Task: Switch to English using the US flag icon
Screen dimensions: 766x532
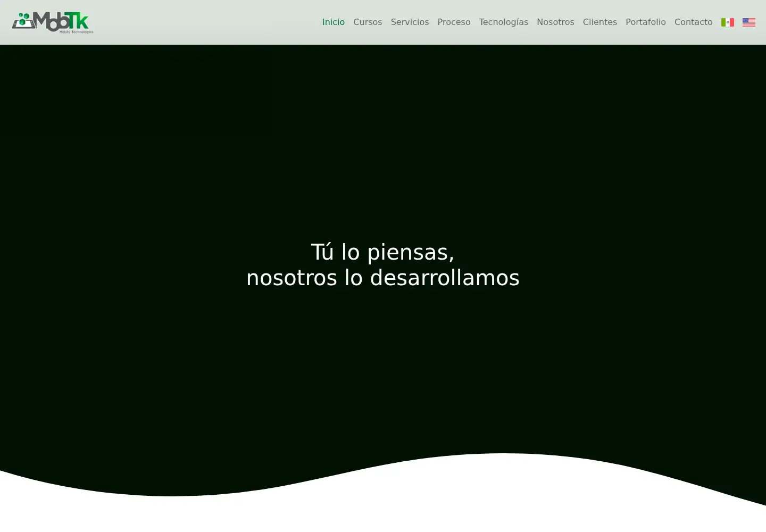Action: tap(748, 22)
